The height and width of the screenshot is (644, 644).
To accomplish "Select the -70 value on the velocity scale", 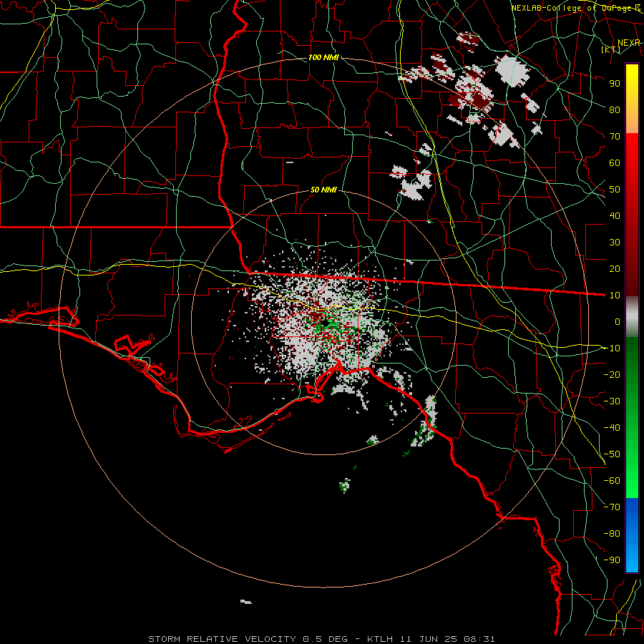I will tap(612, 507).
